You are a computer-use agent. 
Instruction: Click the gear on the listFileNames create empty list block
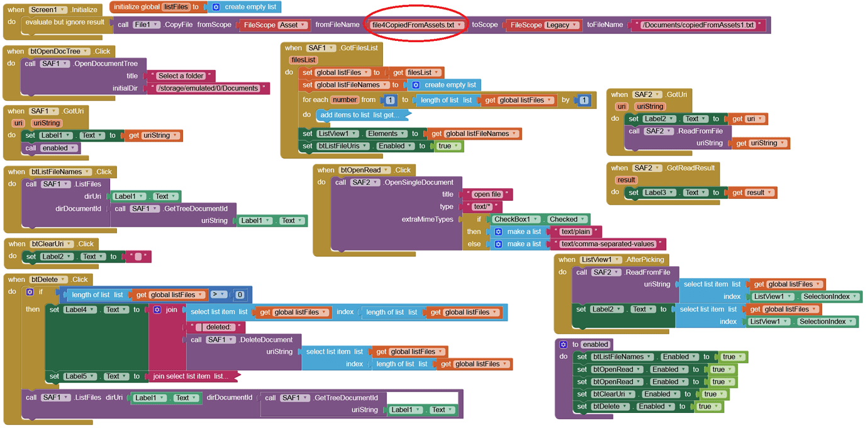click(x=416, y=85)
